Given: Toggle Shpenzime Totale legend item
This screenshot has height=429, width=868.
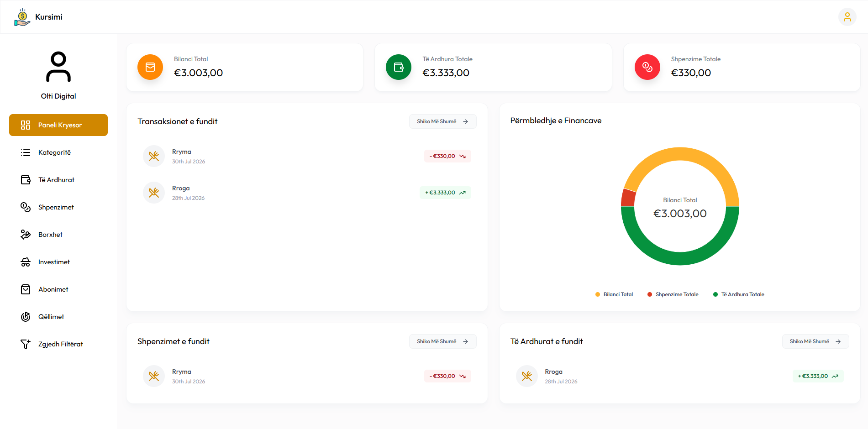Looking at the screenshot, I should click(673, 294).
